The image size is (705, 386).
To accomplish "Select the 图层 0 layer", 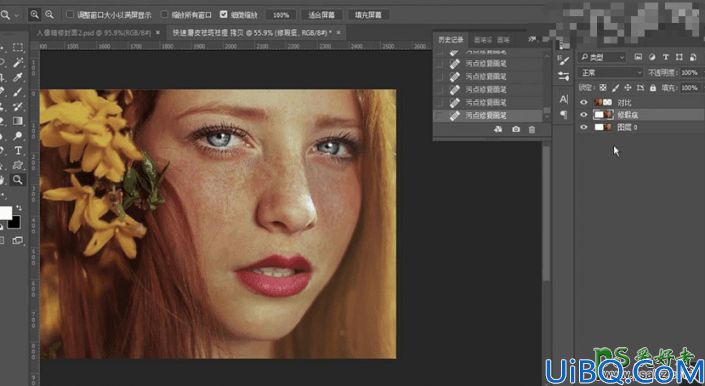I will (x=640, y=128).
